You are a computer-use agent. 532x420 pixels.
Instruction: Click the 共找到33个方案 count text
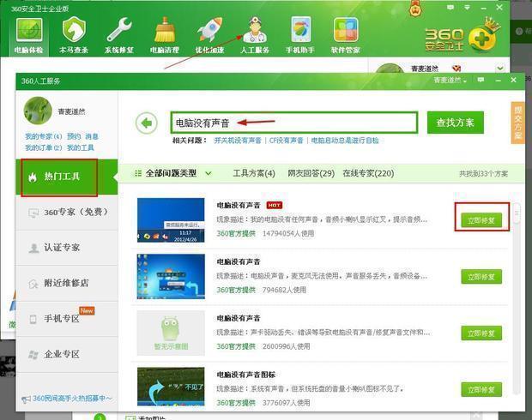click(x=483, y=174)
